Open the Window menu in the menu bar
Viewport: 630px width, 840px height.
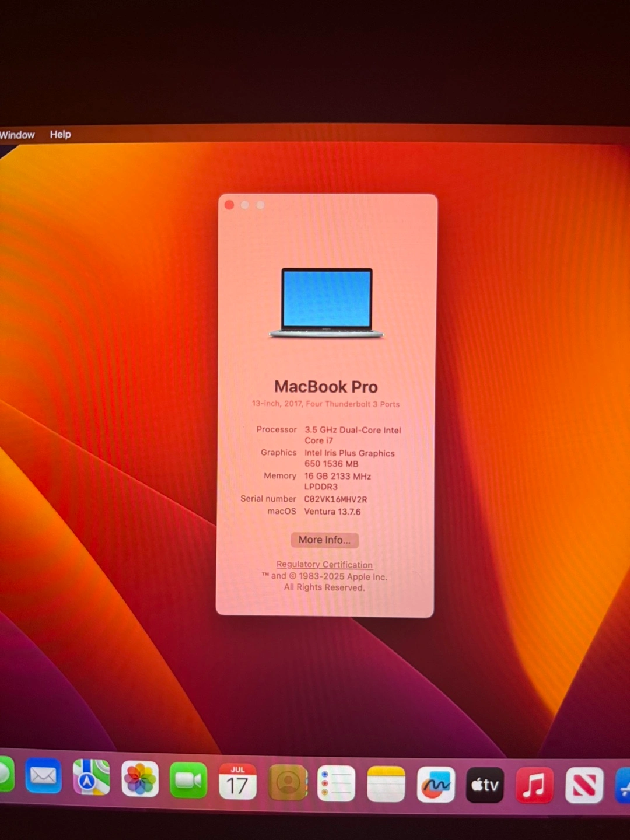pyautogui.click(x=17, y=135)
